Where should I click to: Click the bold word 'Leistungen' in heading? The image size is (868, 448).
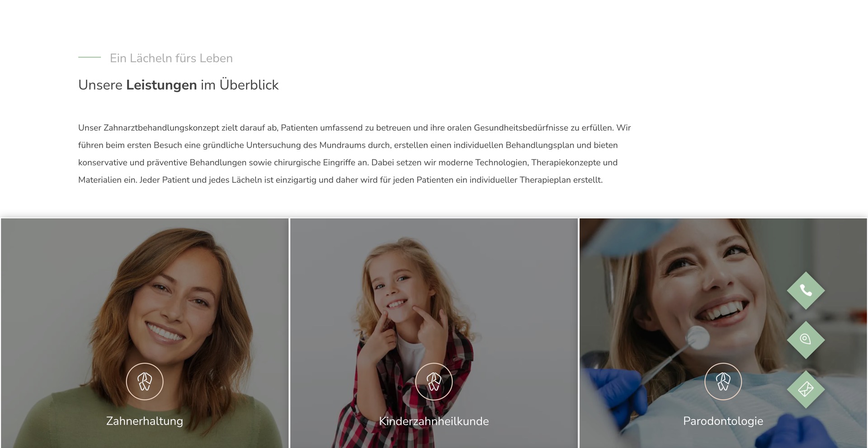[x=161, y=85]
